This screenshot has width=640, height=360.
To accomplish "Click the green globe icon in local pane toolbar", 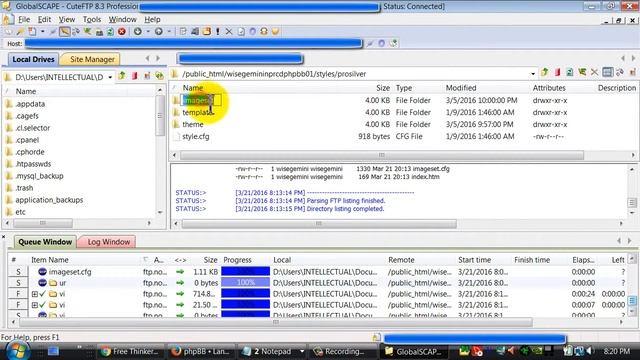I will click(159, 76).
